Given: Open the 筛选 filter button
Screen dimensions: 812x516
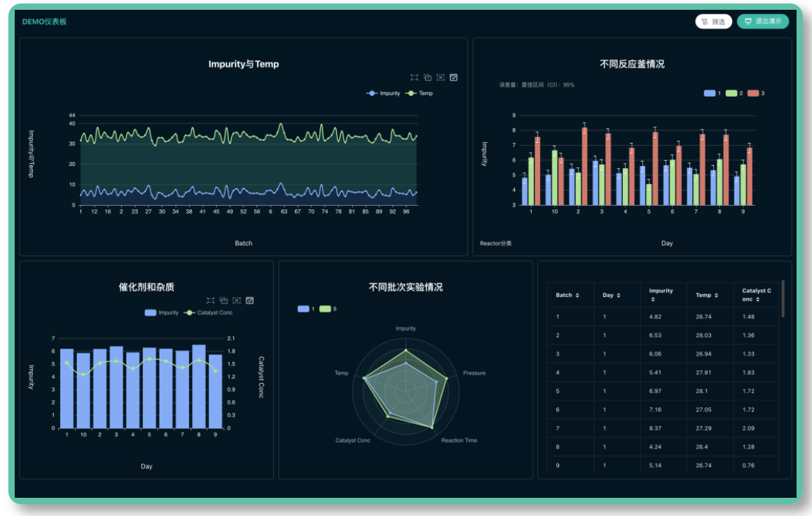Looking at the screenshot, I should pyautogui.click(x=713, y=22).
